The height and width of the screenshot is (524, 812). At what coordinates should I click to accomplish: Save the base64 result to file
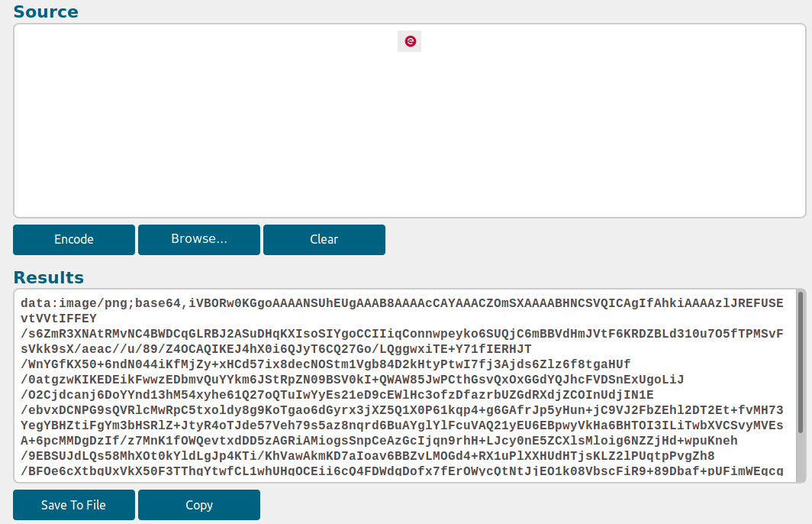[x=74, y=505]
